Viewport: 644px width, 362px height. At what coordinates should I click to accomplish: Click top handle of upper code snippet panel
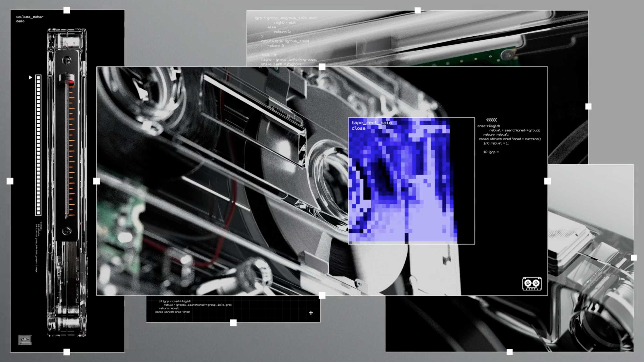pos(417,11)
